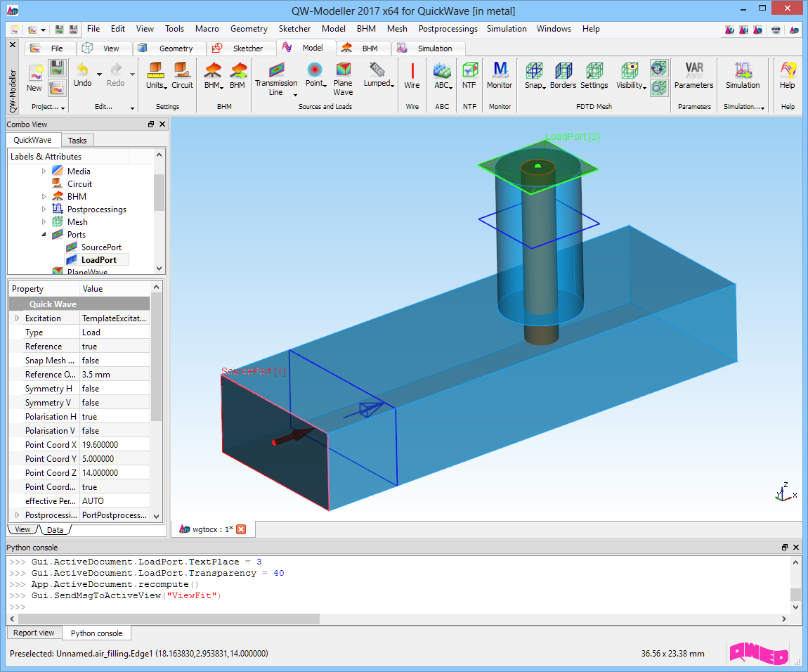The image size is (808, 672).
Task: Click the lower image icon beside New
Action: (57, 88)
